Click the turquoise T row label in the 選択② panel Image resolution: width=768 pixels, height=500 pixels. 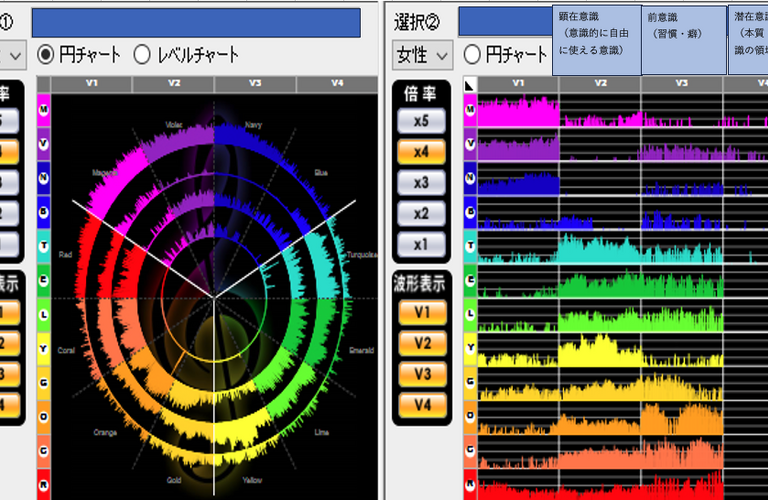(x=470, y=246)
